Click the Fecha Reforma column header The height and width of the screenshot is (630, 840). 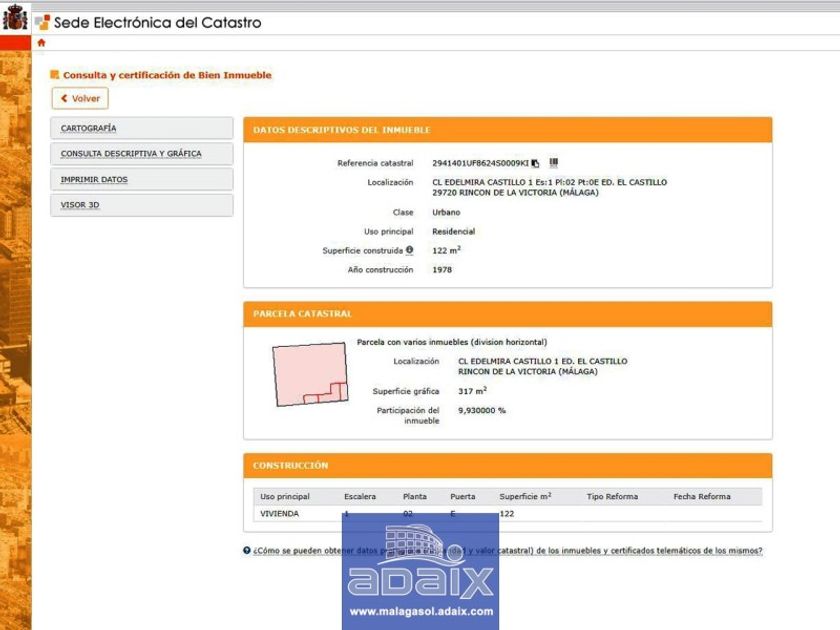coord(702,497)
